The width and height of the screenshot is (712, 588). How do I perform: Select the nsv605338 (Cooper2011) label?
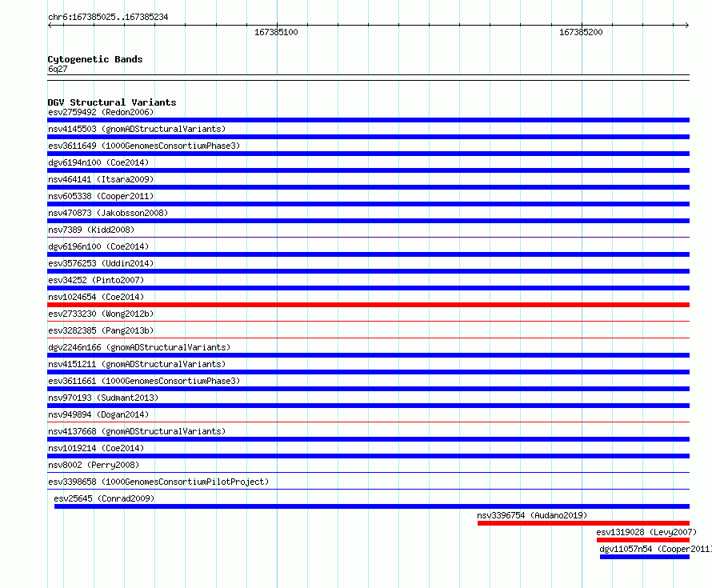(x=101, y=196)
